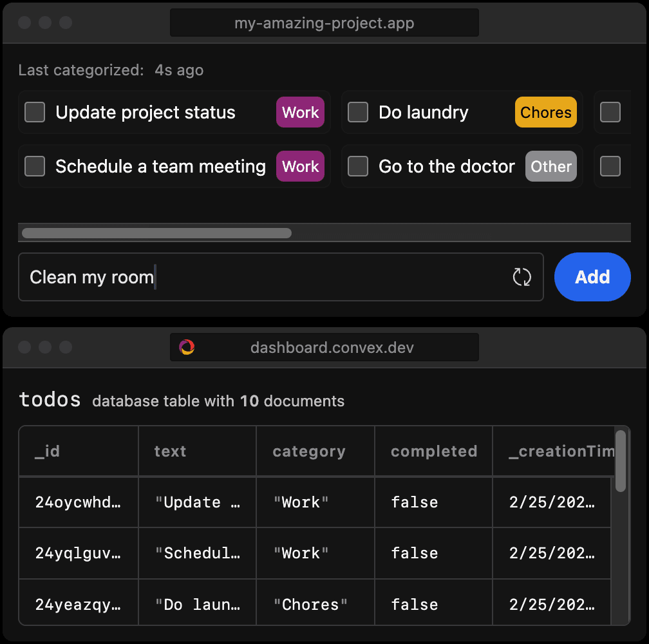
Task: Select the "Other" tag on Go to the doctor
Action: point(550,166)
